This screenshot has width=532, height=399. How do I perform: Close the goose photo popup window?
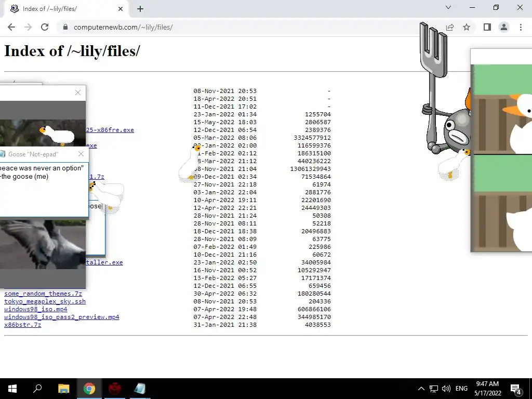pos(78,92)
